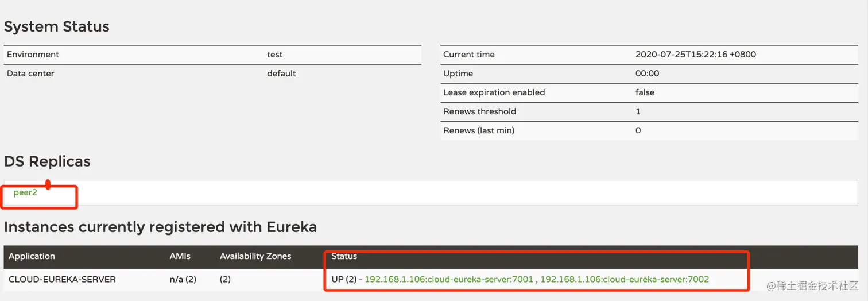Click the Data center value 'default'
The width and height of the screenshot is (868, 301).
pos(281,74)
